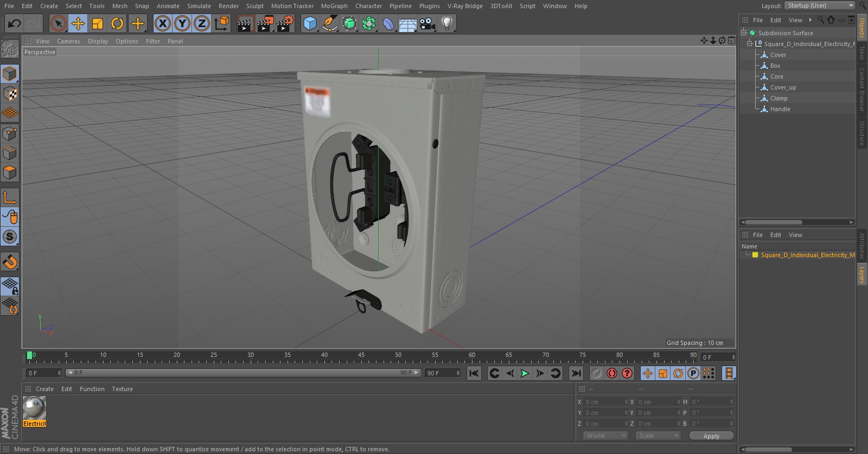Select the Move tool in the top toolbar
Viewport: 868px width, 454px height.
tap(78, 23)
